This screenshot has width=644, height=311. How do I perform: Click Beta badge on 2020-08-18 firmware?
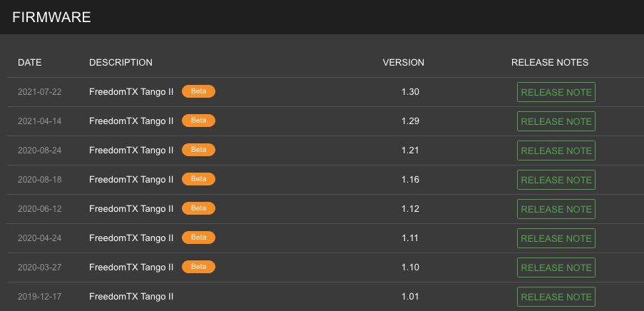tap(198, 179)
